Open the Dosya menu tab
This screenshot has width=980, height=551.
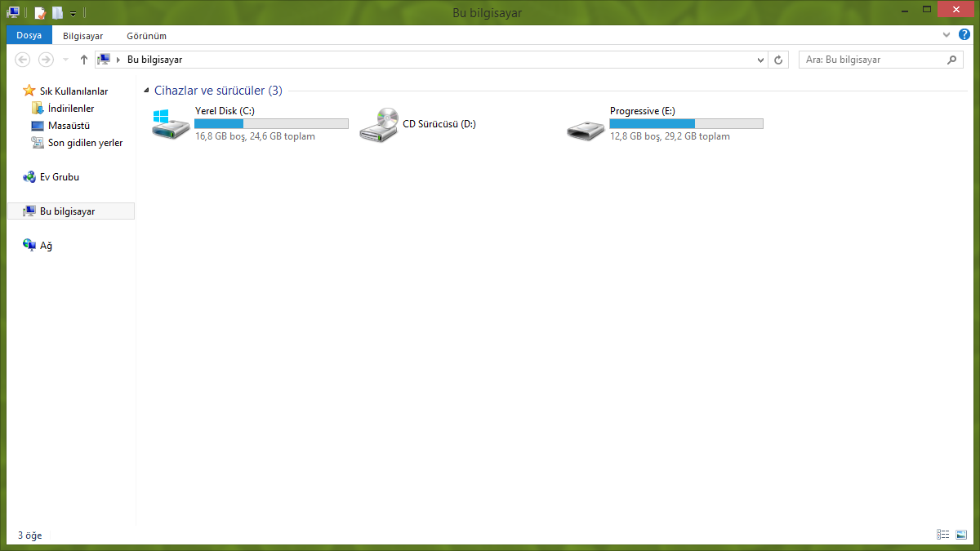(29, 35)
